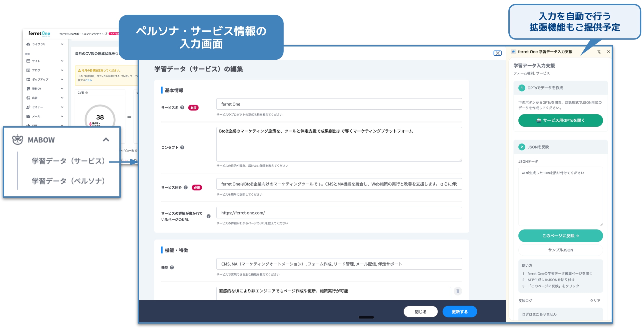Click the クリア link in 反映ログ
644x329 pixels.
(595, 301)
